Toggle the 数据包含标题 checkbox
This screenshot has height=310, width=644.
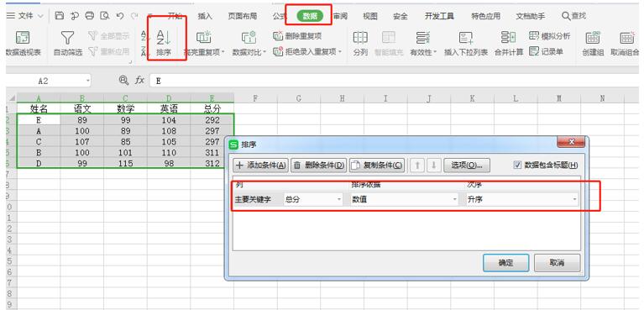517,166
